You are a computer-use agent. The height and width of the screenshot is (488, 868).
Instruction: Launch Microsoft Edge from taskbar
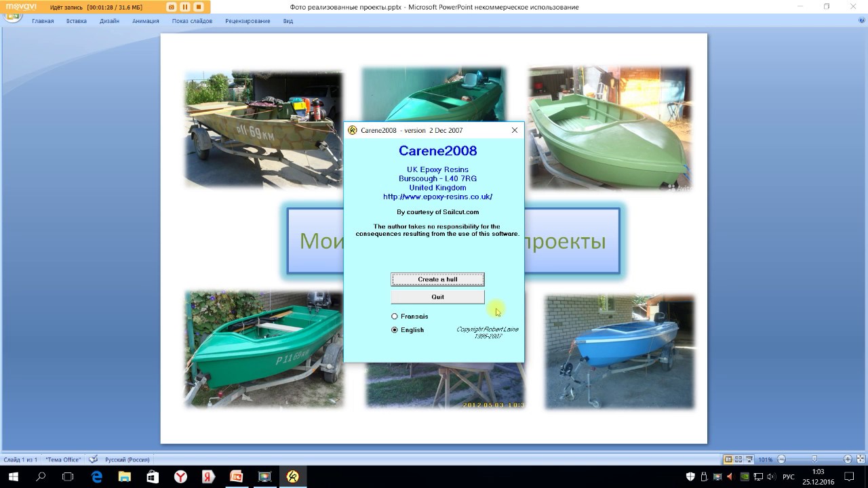coord(96,476)
